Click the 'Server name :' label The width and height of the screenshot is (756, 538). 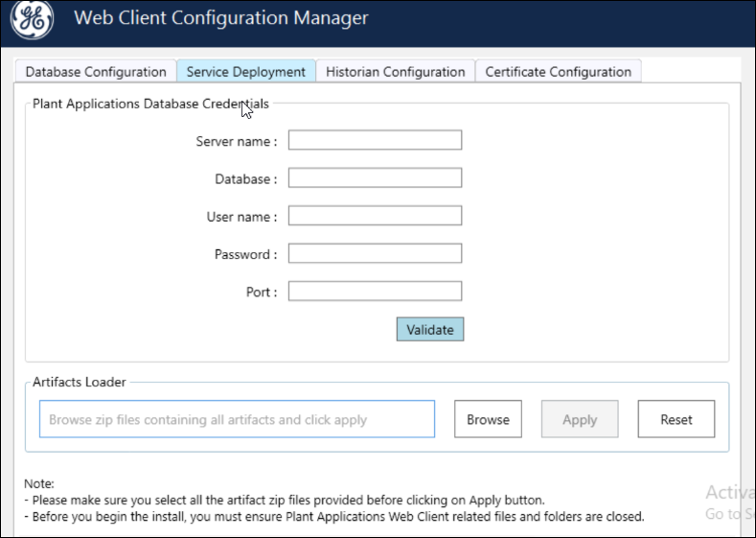pos(237,141)
